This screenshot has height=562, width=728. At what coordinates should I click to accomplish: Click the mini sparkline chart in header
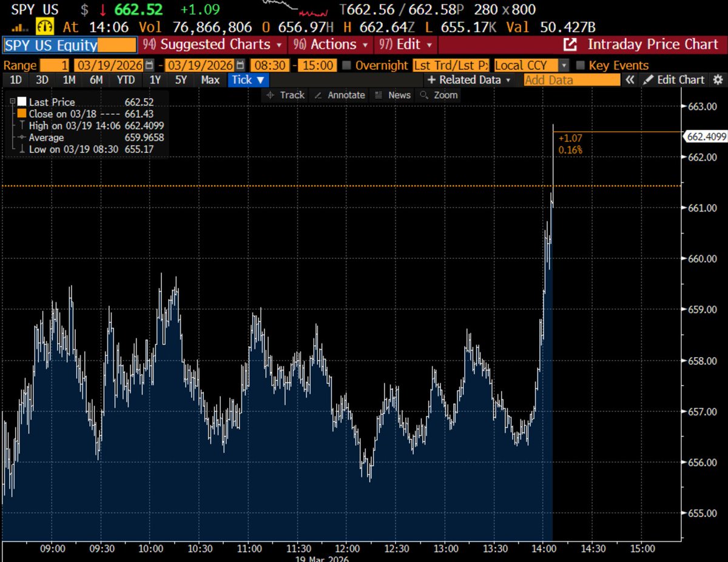(x=297, y=7)
